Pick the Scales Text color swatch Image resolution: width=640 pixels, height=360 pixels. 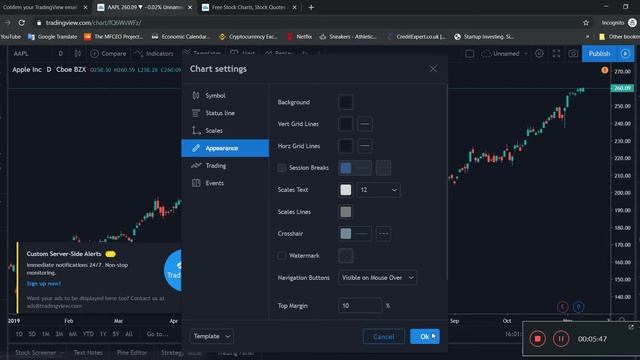(x=346, y=190)
